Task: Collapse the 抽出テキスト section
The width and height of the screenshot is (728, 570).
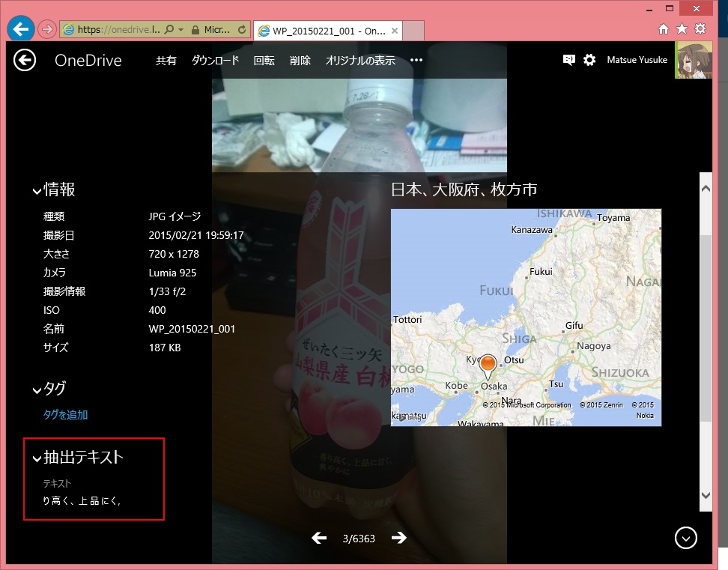Action: 37,458
